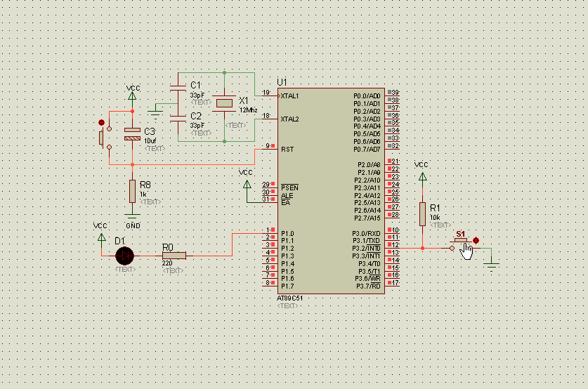Click the 220 value under R0
The image size is (588, 389).
(167, 263)
